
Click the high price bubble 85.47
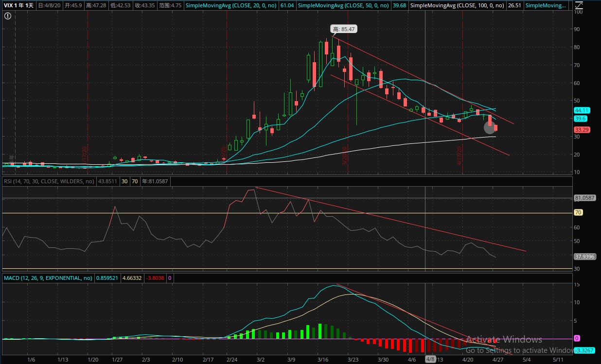344,29
